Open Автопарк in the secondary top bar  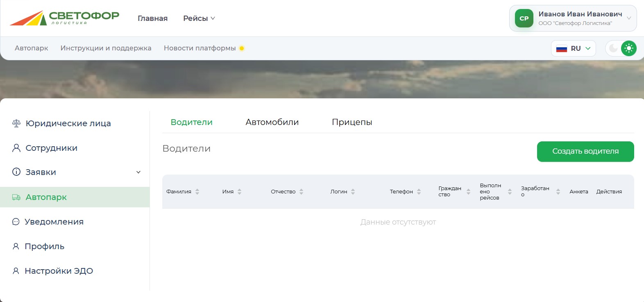pyautogui.click(x=32, y=48)
